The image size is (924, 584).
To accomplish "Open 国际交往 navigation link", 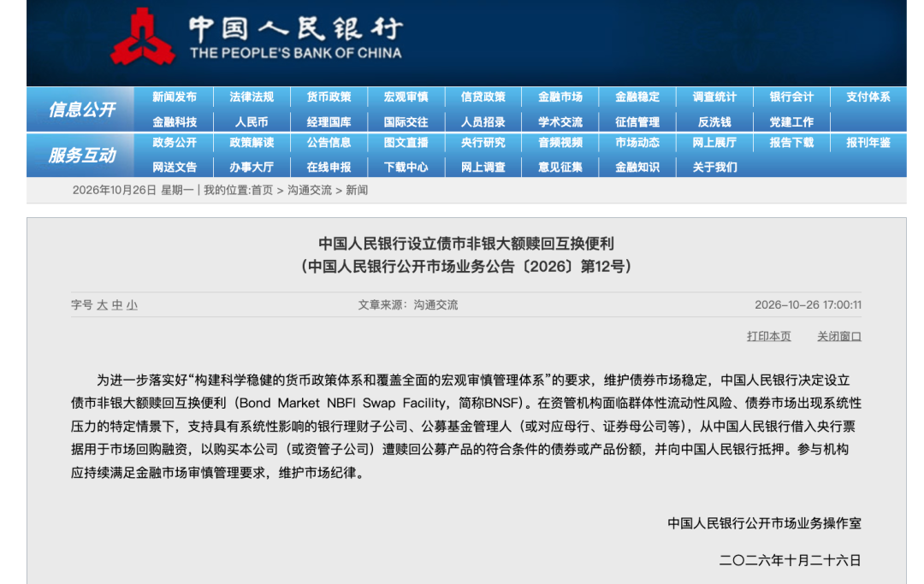I will pyautogui.click(x=406, y=122).
